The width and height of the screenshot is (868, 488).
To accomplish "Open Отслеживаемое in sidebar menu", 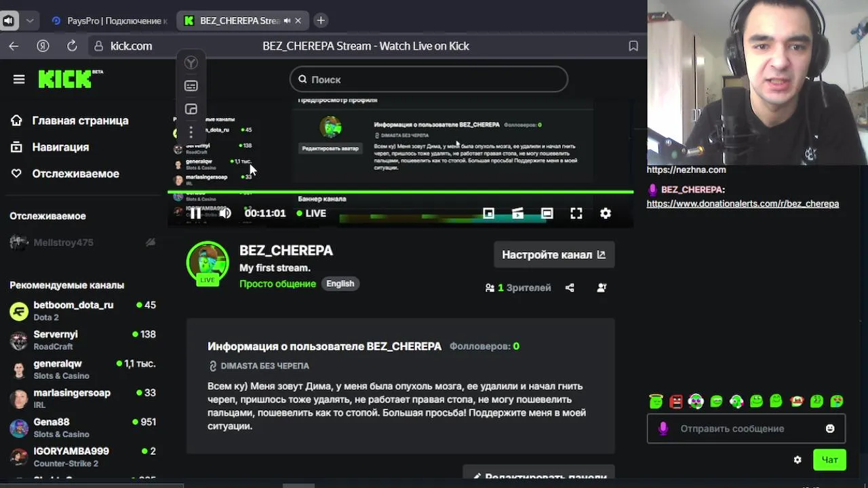I will coord(65,174).
